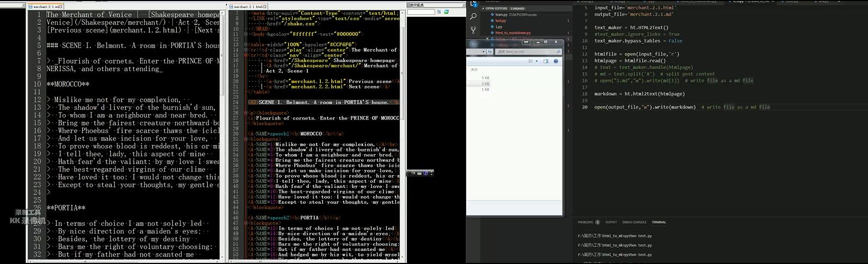The width and height of the screenshot is (868, 264).
Task: Collapse the body tag fold on line 11
Action: pos(246,34)
